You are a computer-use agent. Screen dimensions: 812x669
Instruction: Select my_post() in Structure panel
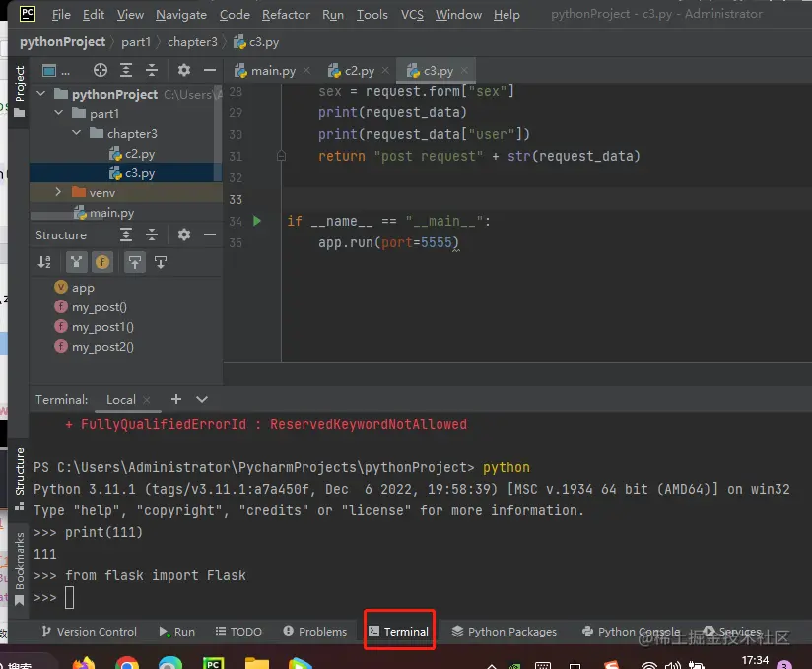coord(90,307)
